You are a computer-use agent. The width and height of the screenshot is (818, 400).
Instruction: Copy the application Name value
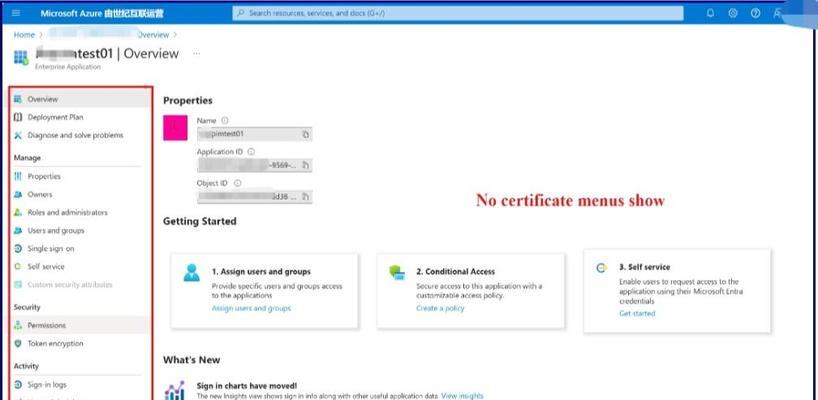(x=306, y=134)
